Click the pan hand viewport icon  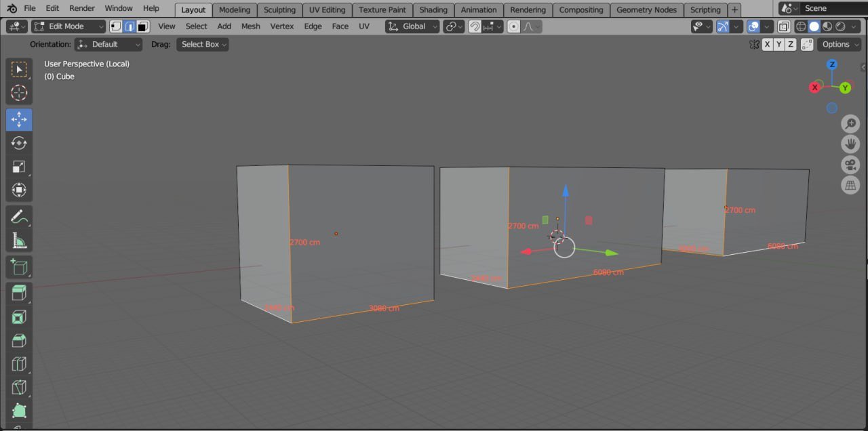[x=850, y=144]
